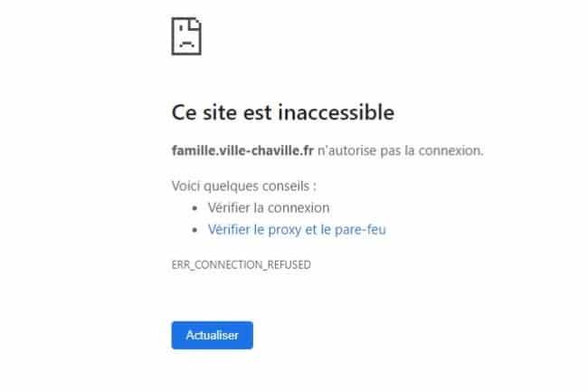Click bullet point beside Vérifier la connexion

pos(194,208)
